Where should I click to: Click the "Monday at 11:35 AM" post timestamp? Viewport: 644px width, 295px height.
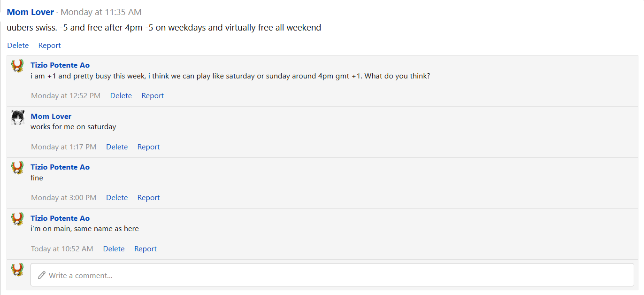tap(101, 12)
